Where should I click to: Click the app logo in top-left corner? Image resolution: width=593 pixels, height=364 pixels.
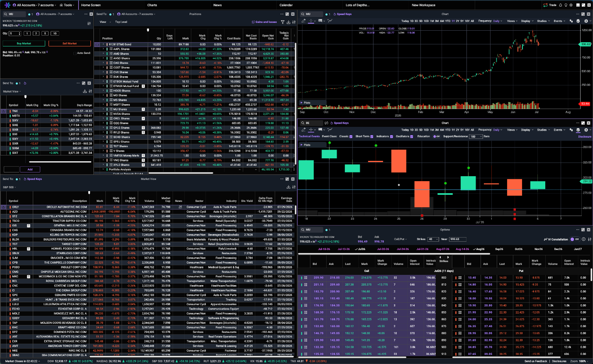click(7, 5)
